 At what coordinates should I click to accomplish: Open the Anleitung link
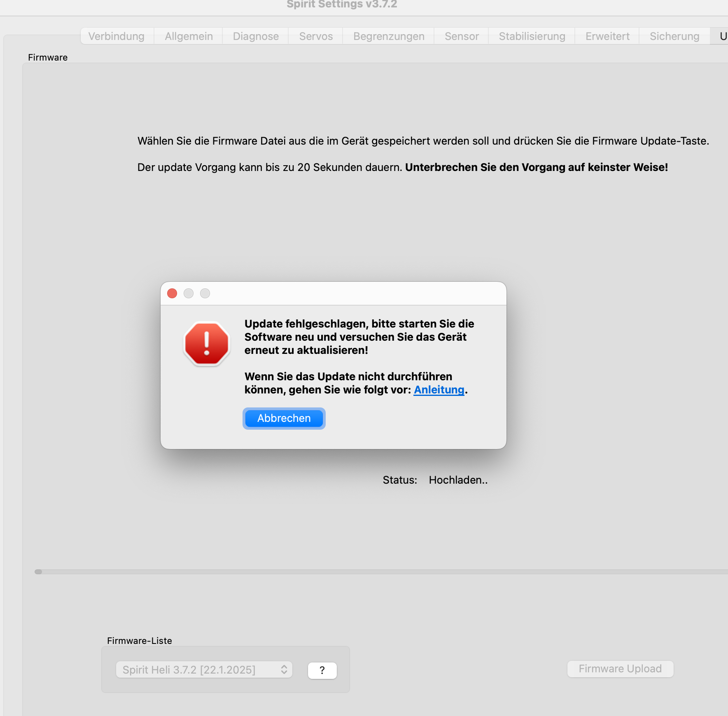pos(439,390)
